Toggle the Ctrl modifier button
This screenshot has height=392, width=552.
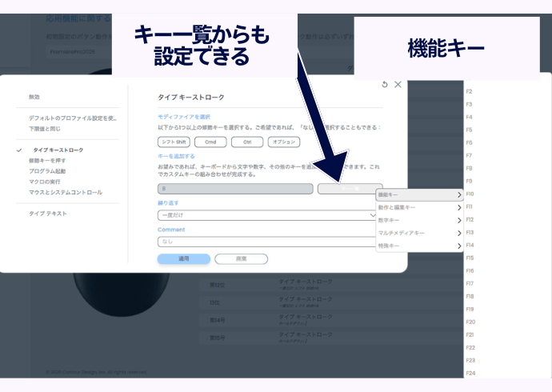point(246,142)
